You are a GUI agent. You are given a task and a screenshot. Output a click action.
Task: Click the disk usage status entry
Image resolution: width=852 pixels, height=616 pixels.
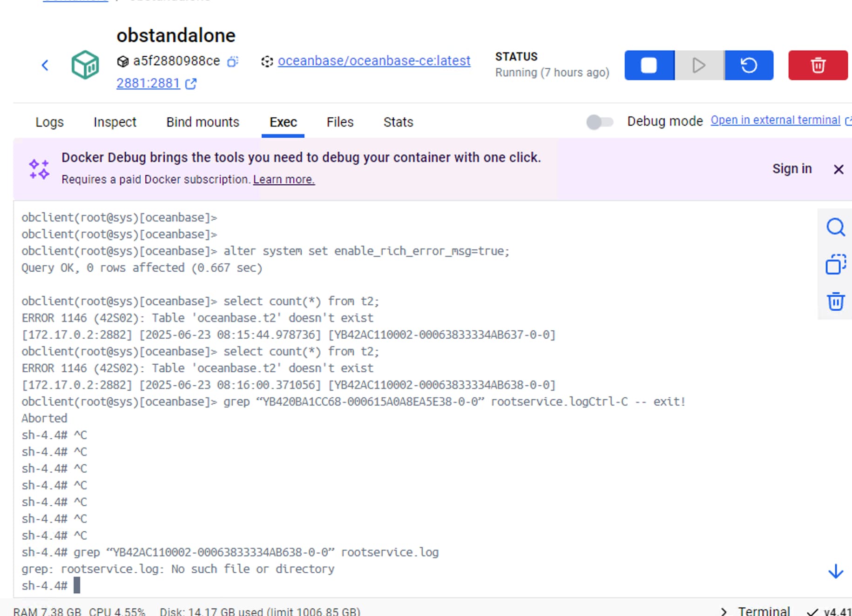click(260, 611)
